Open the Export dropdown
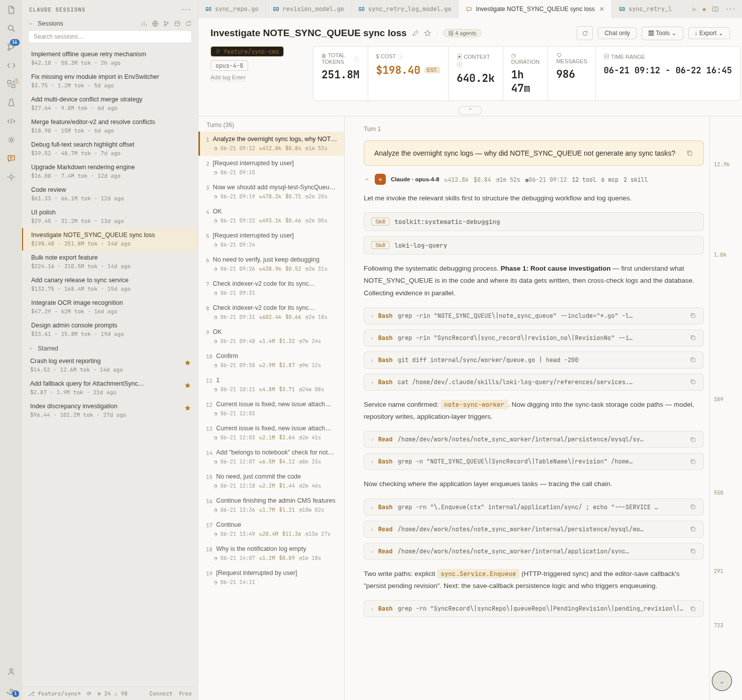Image resolution: width=742 pixels, height=700 pixels. (709, 33)
